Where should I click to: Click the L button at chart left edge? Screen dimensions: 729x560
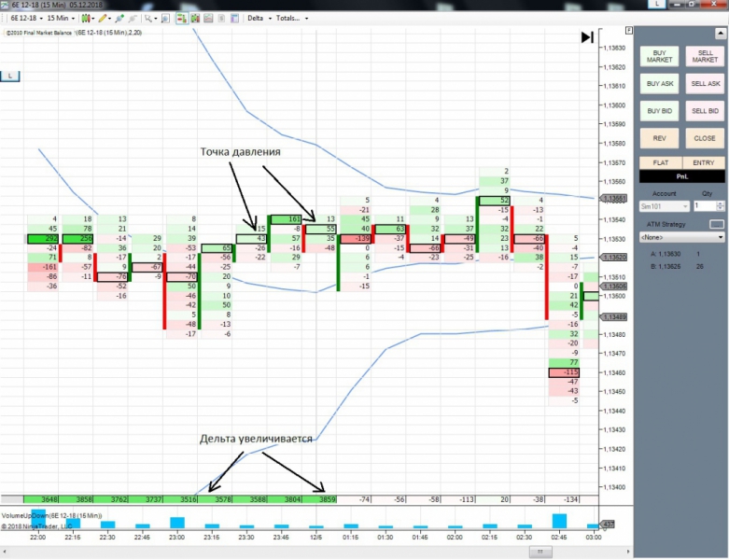(9, 76)
